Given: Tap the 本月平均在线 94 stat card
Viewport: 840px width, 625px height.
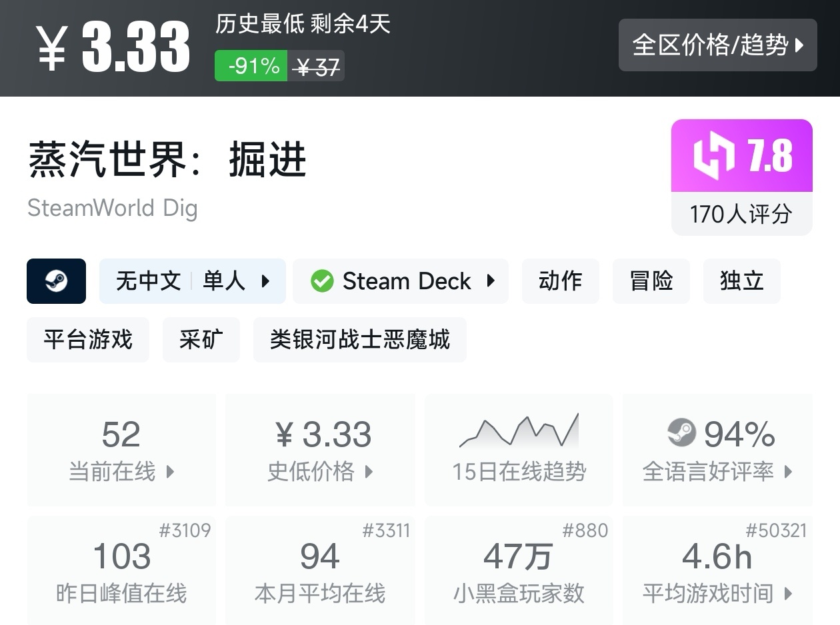Looking at the screenshot, I should (x=320, y=570).
